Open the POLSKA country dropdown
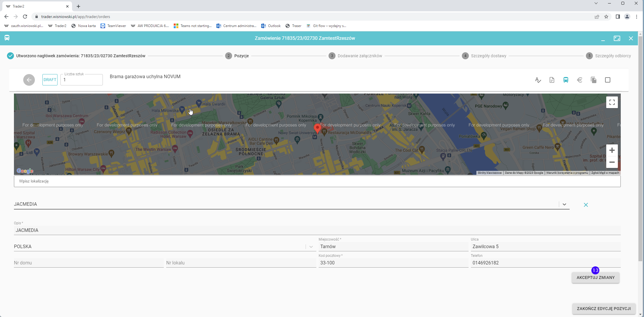Image resolution: width=644 pixels, height=317 pixels. click(x=311, y=247)
